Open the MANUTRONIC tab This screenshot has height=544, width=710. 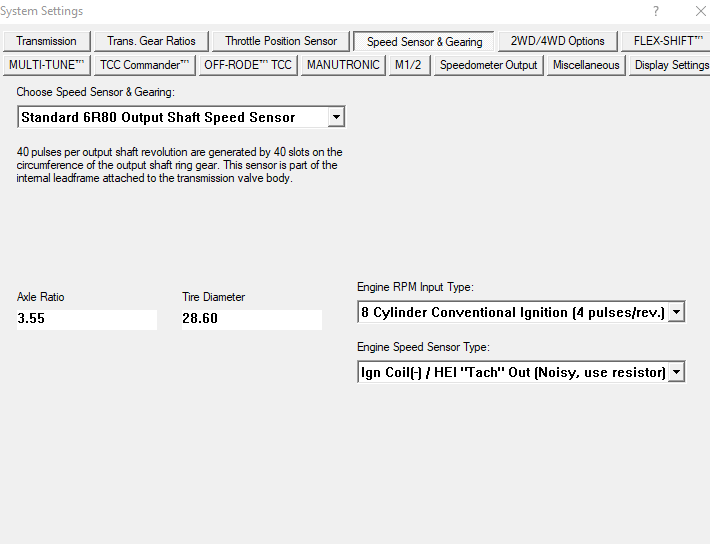[x=343, y=65]
